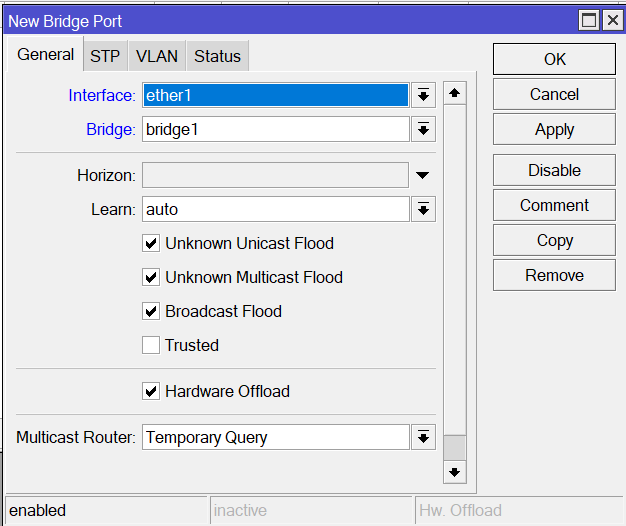
Task: Click the Bridge field showing bridge1
Action: pos(276,129)
